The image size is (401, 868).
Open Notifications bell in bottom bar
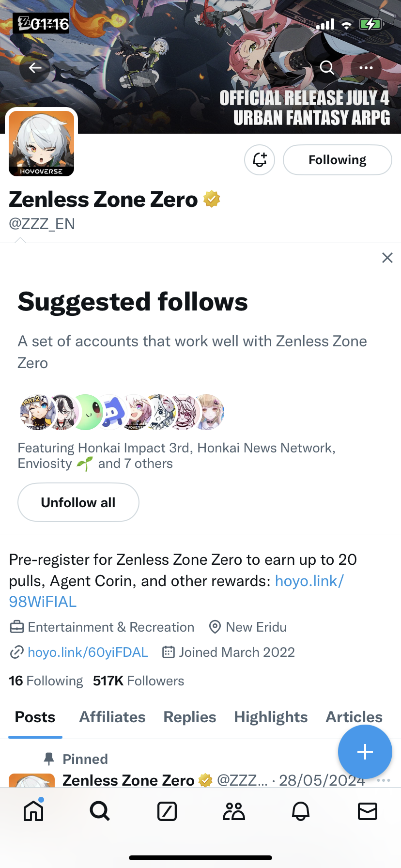tap(300, 811)
